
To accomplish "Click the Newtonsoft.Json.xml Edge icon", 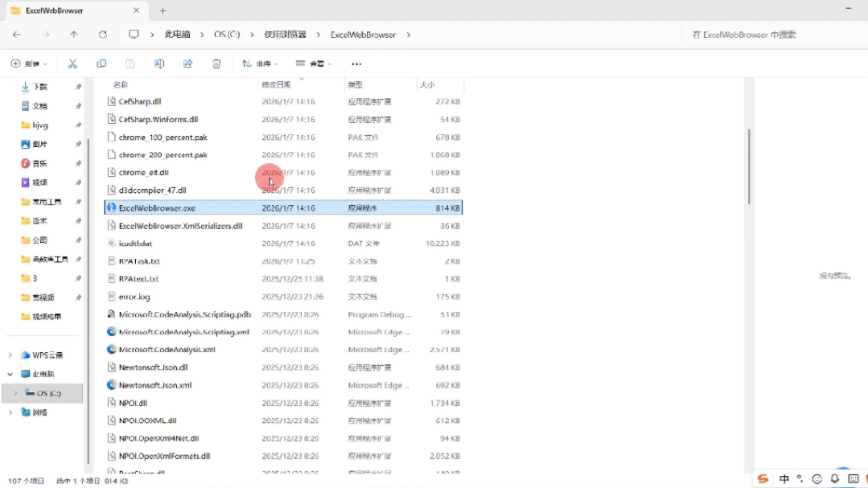I will point(111,384).
